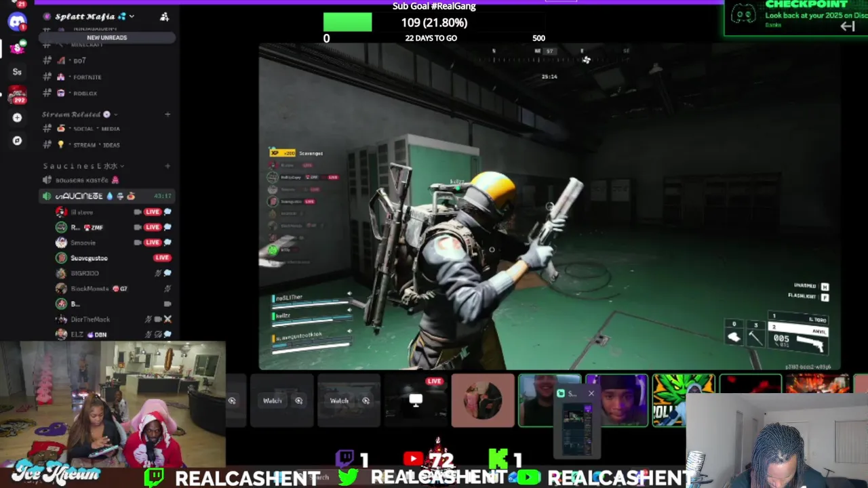
Task: Click the muted mic icon beside BlackMonsta
Action: click(167, 289)
